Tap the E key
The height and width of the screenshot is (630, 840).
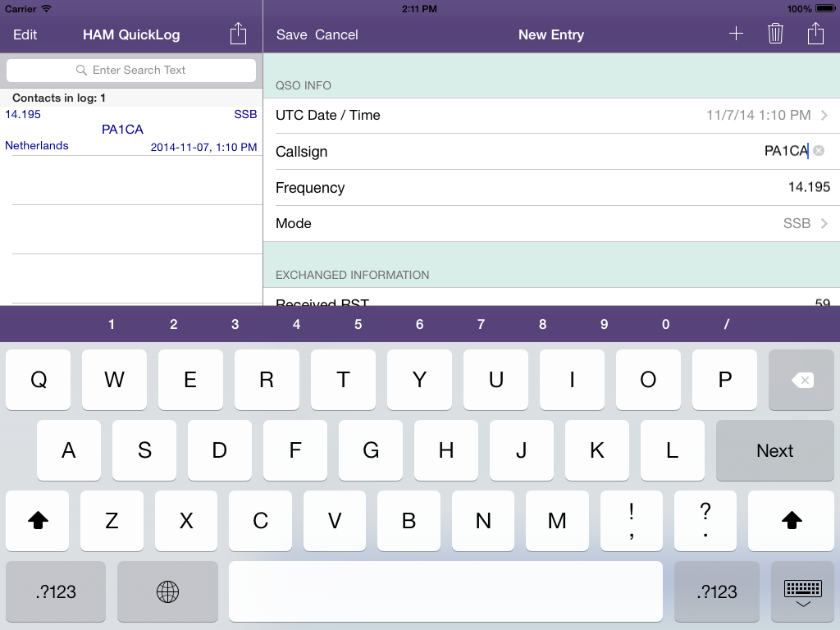190,380
